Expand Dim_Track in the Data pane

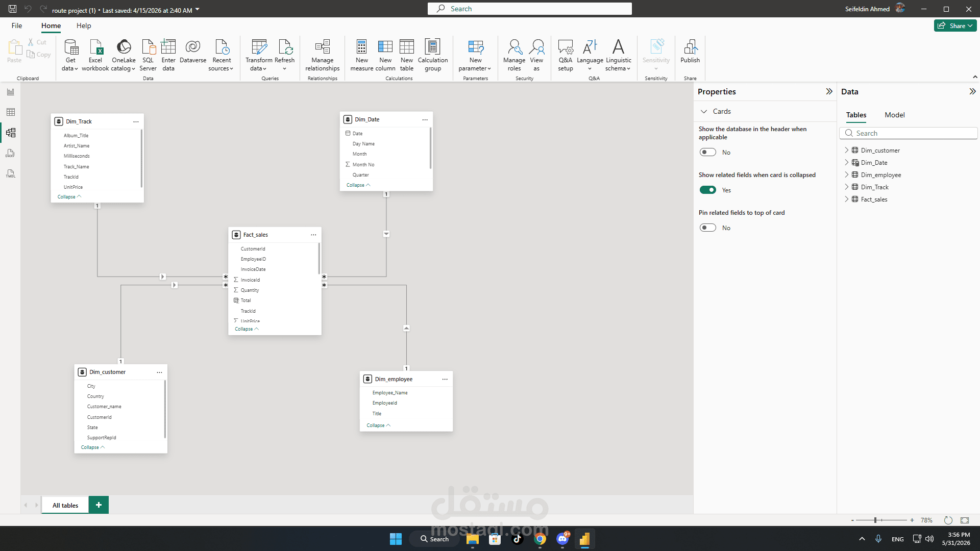(x=847, y=187)
